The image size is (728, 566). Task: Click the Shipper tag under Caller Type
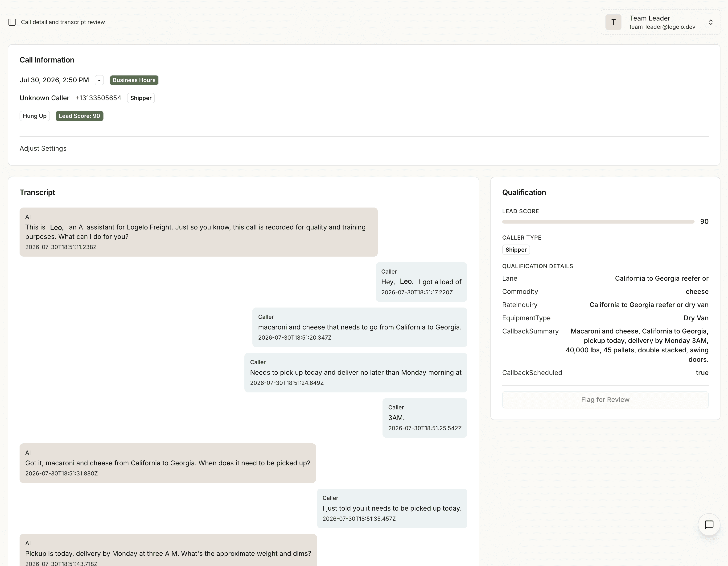[516, 250]
